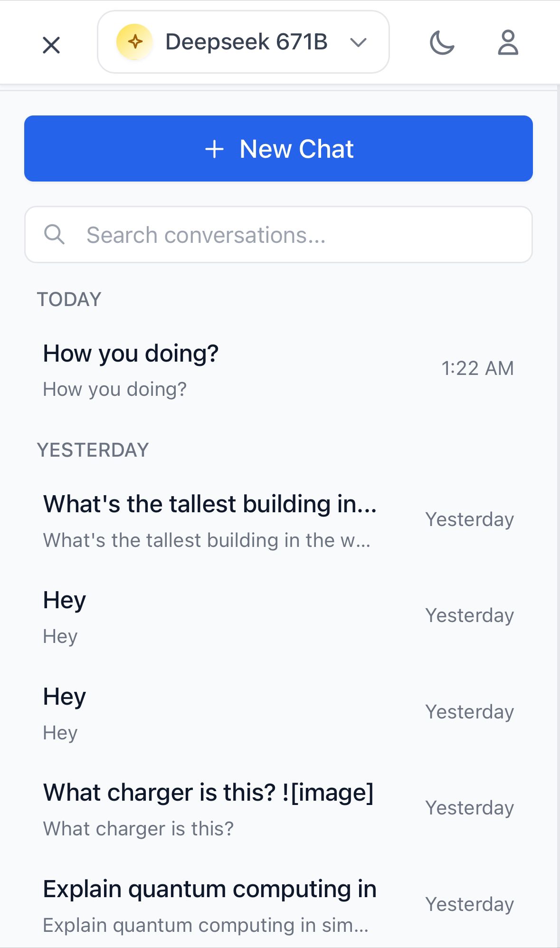Open the first "Hey" conversation from yesterday

click(x=278, y=617)
